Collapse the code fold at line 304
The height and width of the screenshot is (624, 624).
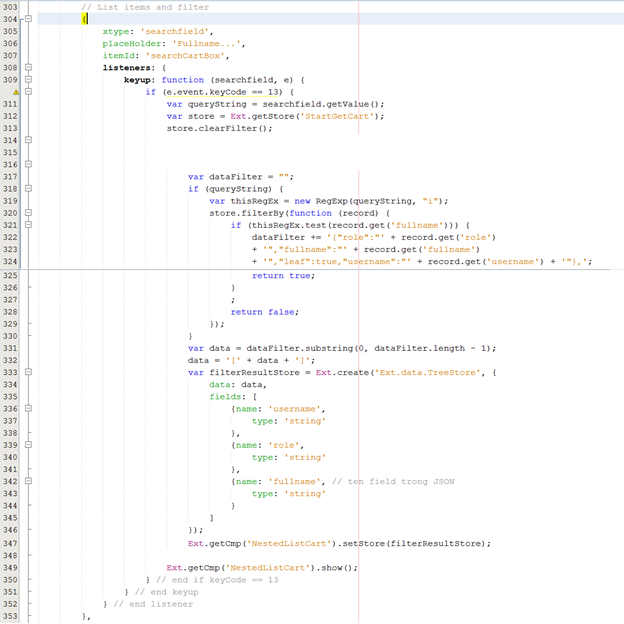[28, 19]
